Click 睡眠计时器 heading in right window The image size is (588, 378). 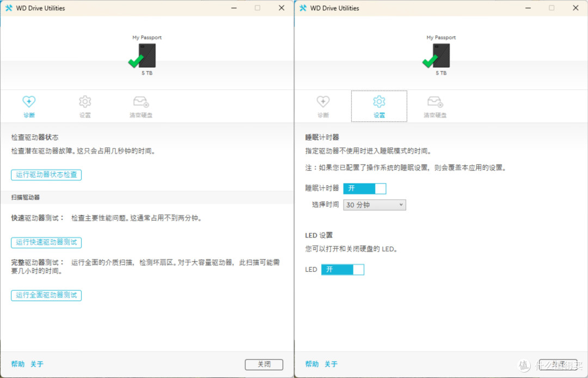pyautogui.click(x=322, y=138)
